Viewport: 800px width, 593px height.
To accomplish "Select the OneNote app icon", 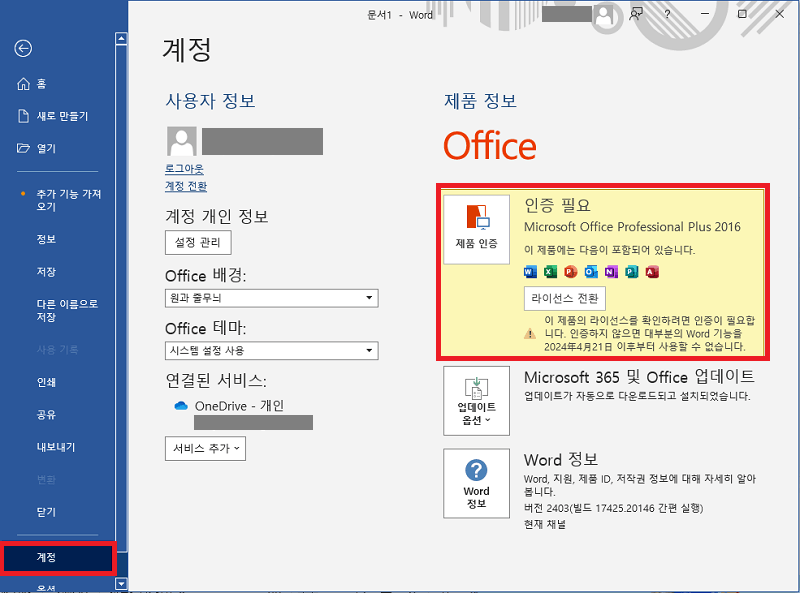I will pos(611,271).
